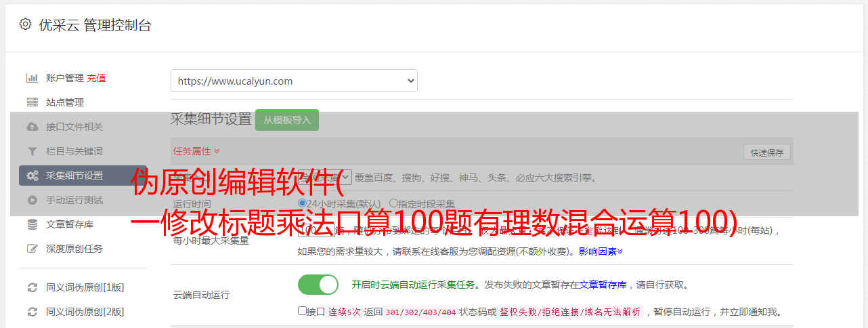Click the 优采云 管理控制台 title
Screen dimensions: 868x328
95,25
